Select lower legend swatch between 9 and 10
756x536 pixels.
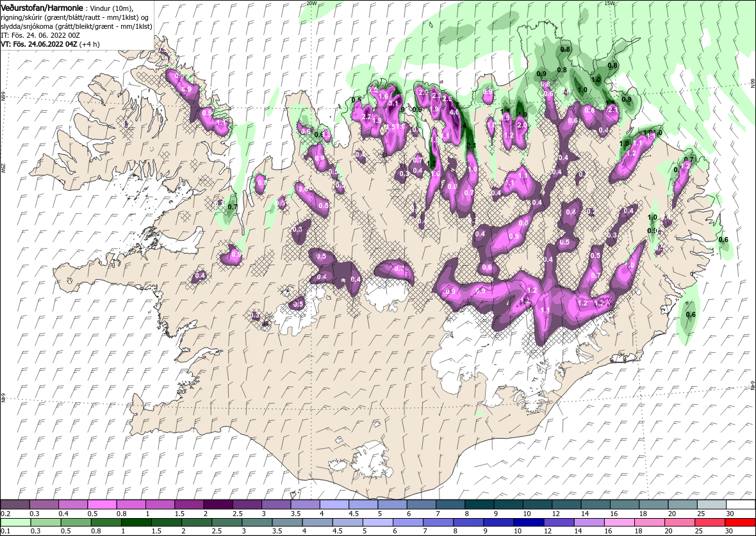498,523
